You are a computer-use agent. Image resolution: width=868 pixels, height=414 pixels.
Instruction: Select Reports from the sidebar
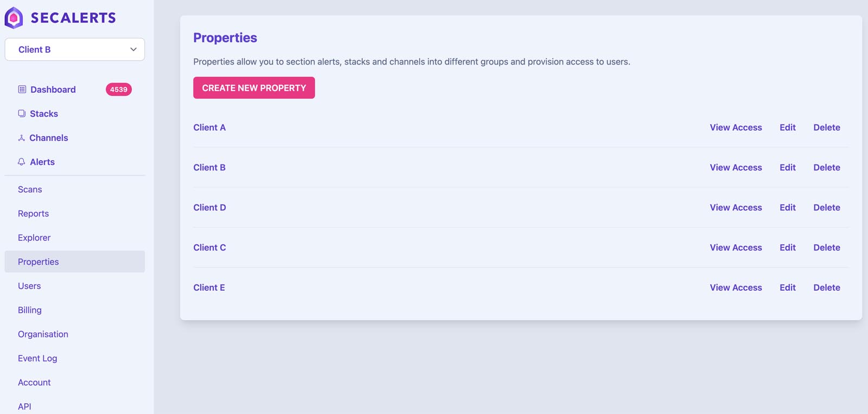pyautogui.click(x=33, y=213)
